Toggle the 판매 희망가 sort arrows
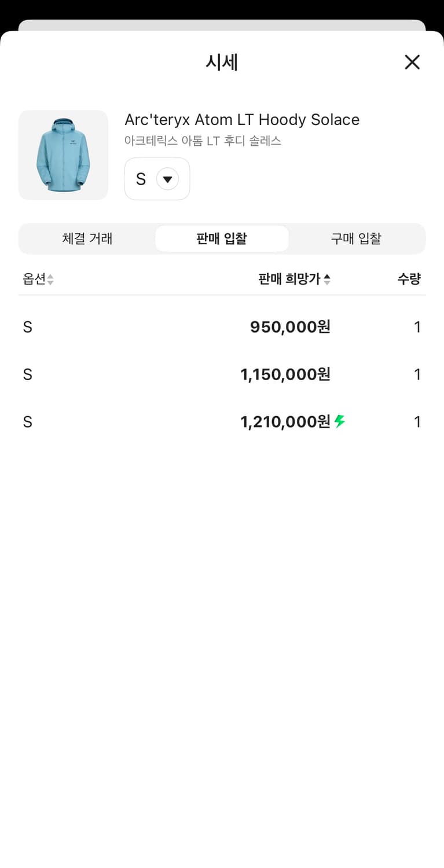Viewport: 444px width, 868px height. click(x=327, y=279)
